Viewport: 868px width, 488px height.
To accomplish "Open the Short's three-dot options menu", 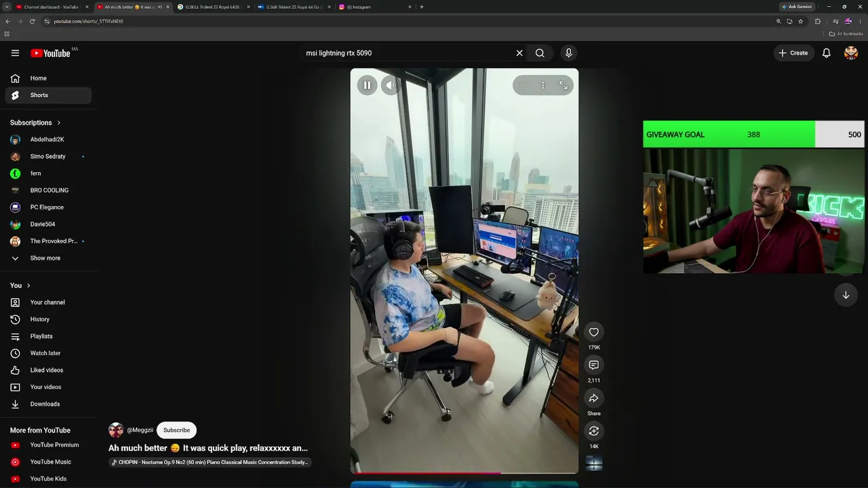I will pyautogui.click(x=542, y=85).
